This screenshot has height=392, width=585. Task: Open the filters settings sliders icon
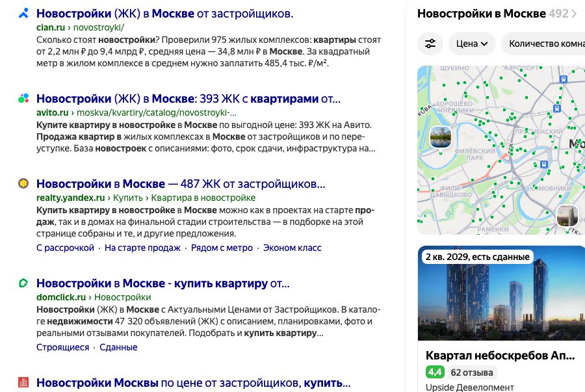[x=430, y=44]
